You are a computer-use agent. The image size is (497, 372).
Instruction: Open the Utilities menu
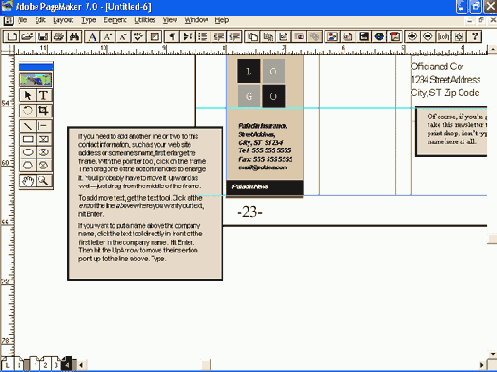pos(145,20)
